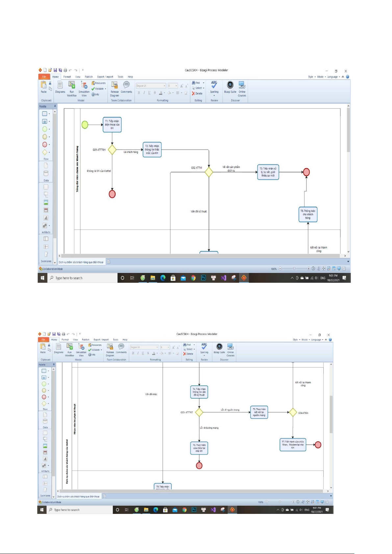The width and height of the screenshot is (392, 554).
Task: Select red End event in upper window palette
Action: 45,145
